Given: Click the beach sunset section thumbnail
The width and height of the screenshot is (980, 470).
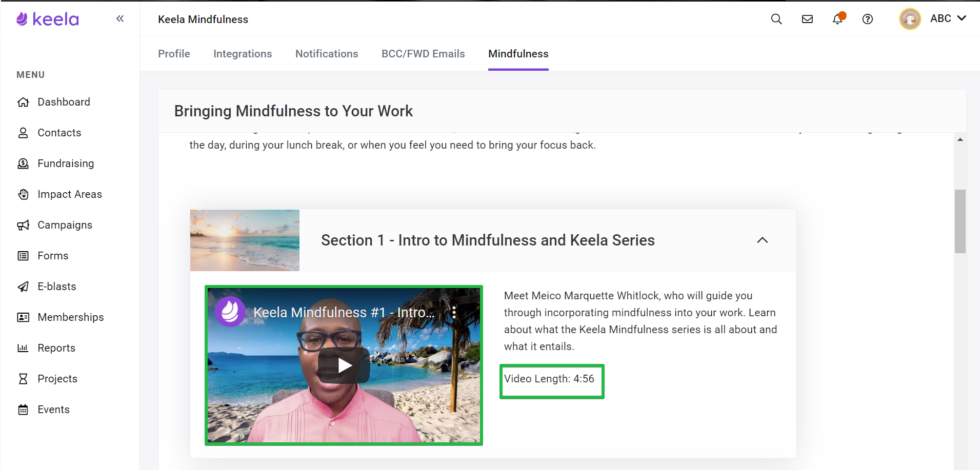Looking at the screenshot, I should pyautogui.click(x=245, y=240).
